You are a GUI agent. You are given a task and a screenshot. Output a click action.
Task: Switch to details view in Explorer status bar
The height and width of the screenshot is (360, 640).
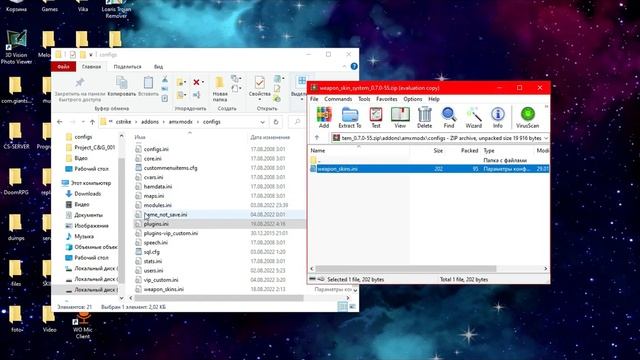click(x=343, y=307)
